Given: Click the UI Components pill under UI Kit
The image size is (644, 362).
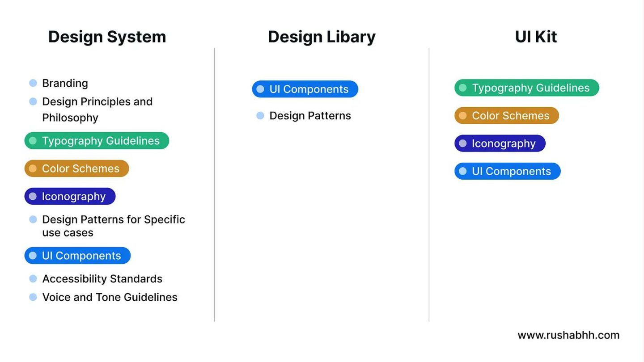Looking at the screenshot, I should 507,171.
